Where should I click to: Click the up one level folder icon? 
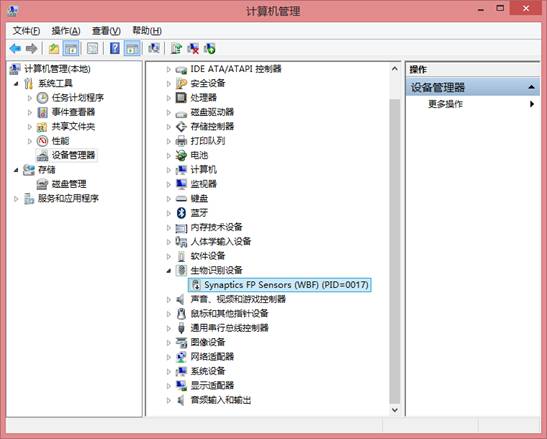point(54,49)
